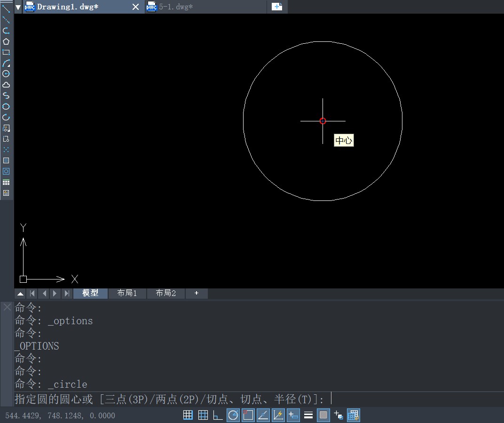Select the Hatch tool
504x423 pixels.
(x=6, y=160)
